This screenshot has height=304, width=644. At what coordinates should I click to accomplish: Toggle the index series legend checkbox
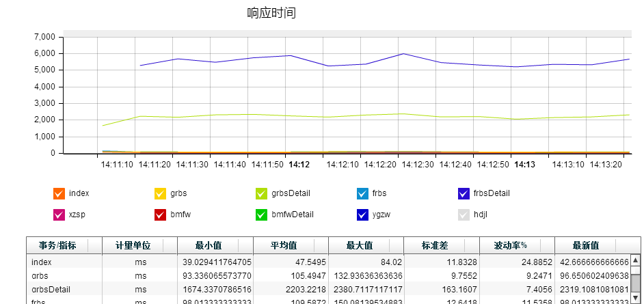pyautogui.click(x=59, y=193)
